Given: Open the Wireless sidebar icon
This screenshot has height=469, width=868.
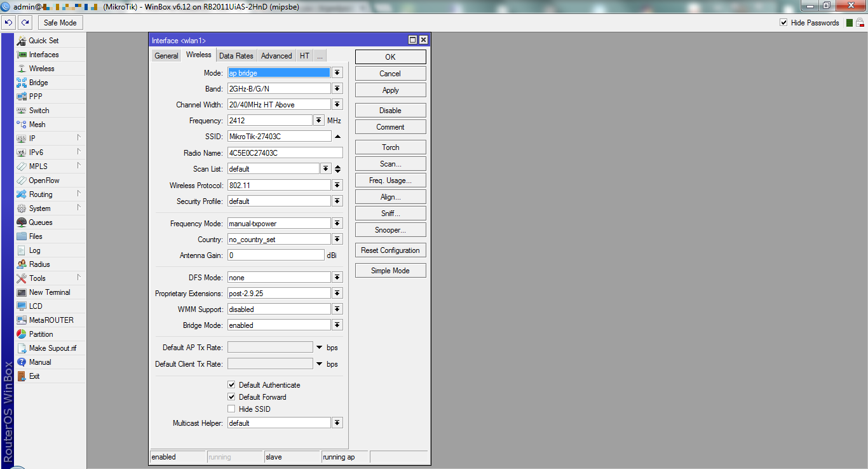Looking at the screenshot, I should point(22,69).
